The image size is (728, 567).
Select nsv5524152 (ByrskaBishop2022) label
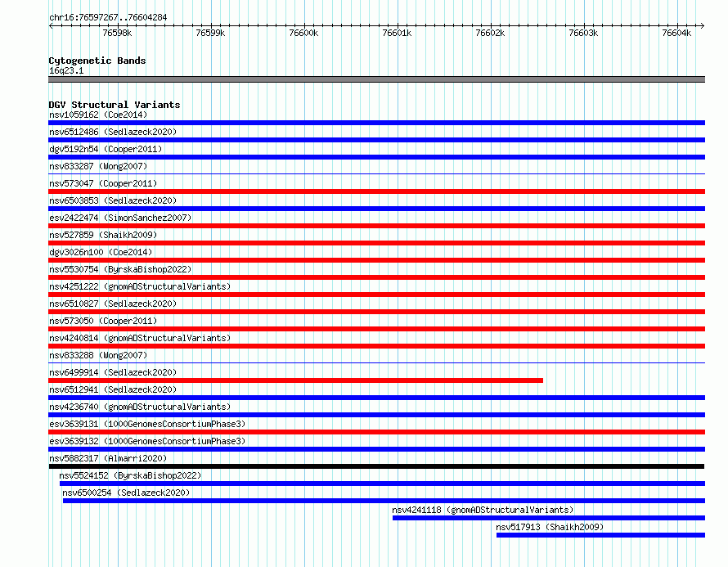tap(130, 475)
